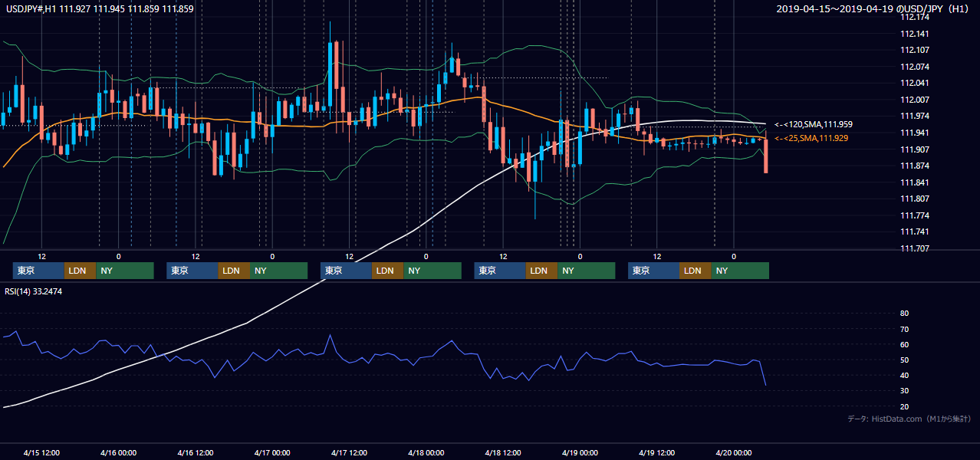Click price axis label 112.007
The width and height of the screenshot is (980, 460).
915,100
